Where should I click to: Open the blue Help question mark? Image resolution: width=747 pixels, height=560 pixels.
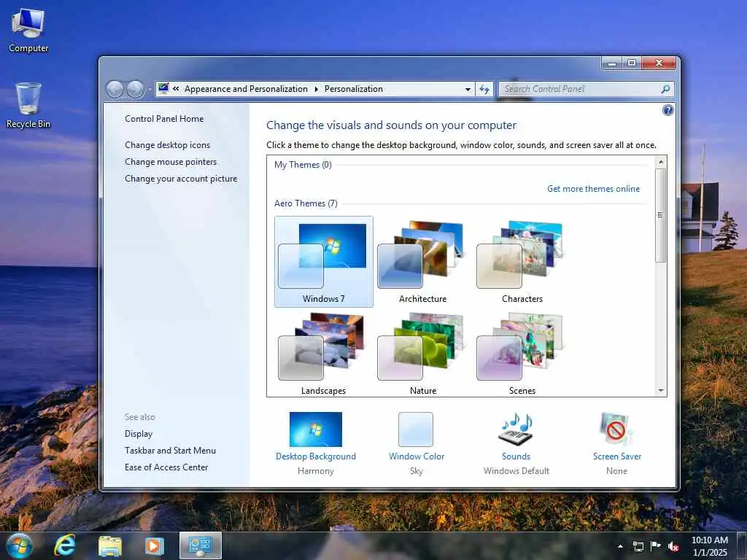click(x=668, y=111)
